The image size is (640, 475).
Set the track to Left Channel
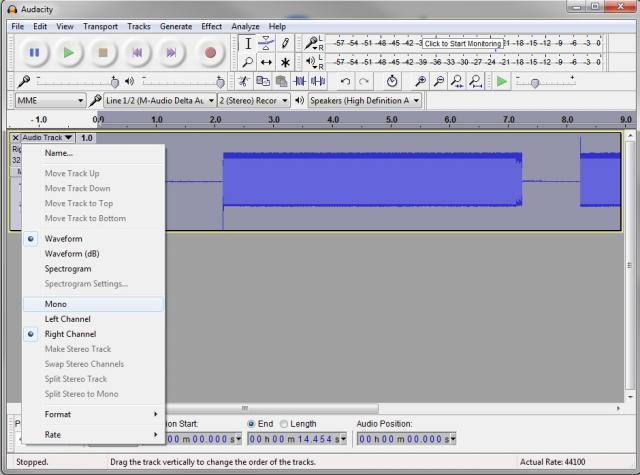coord(94,319)
